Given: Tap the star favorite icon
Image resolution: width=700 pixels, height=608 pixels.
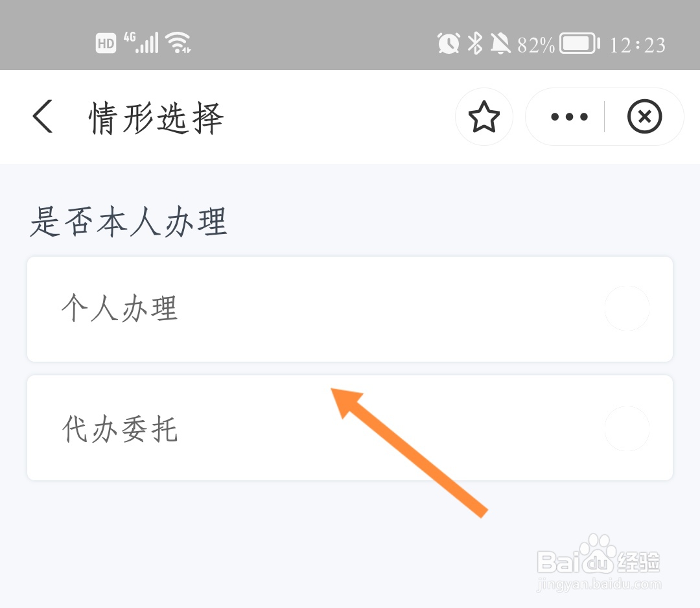Looking at the screenshot, I should click(484, 117).
